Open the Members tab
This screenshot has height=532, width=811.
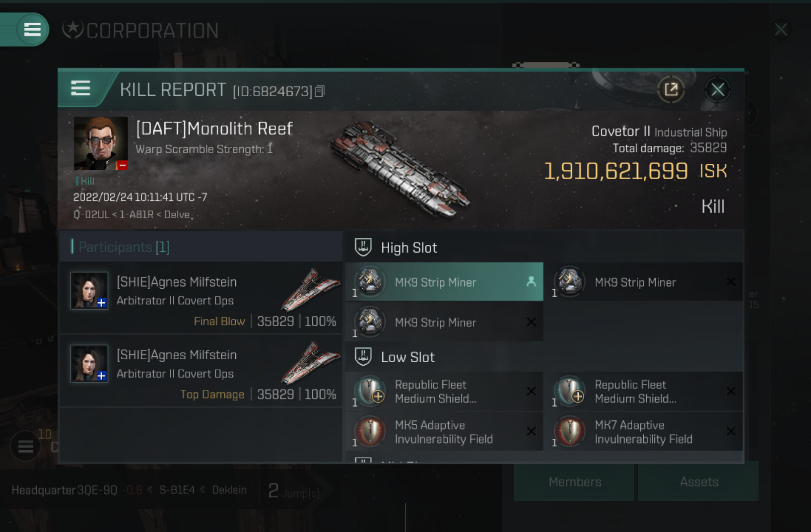pyautogui.click(x=574, y=482)
